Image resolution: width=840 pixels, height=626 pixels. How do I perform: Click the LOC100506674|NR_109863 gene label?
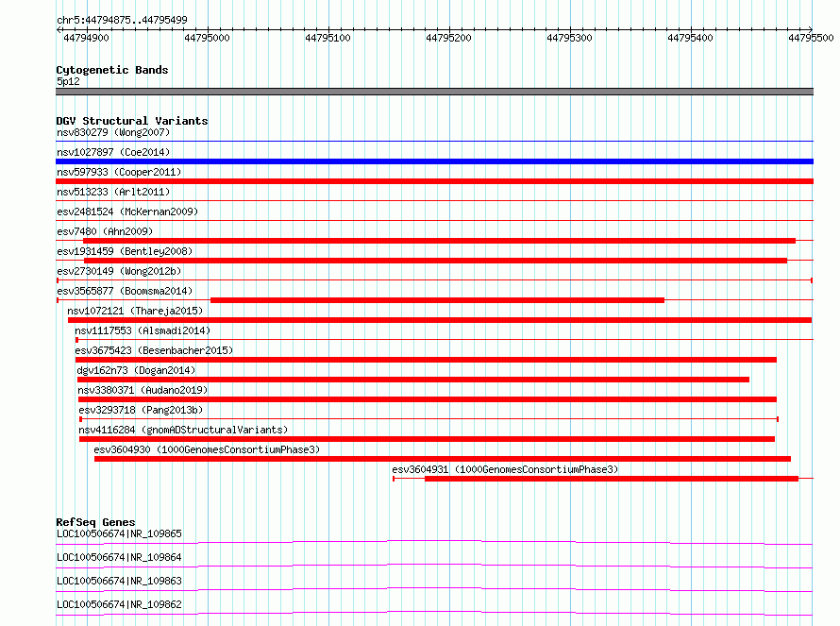coord(120,581)
